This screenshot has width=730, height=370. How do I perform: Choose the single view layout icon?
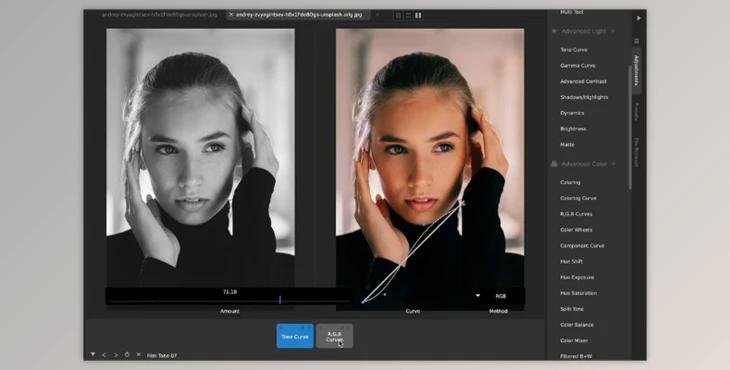(398, 15)
